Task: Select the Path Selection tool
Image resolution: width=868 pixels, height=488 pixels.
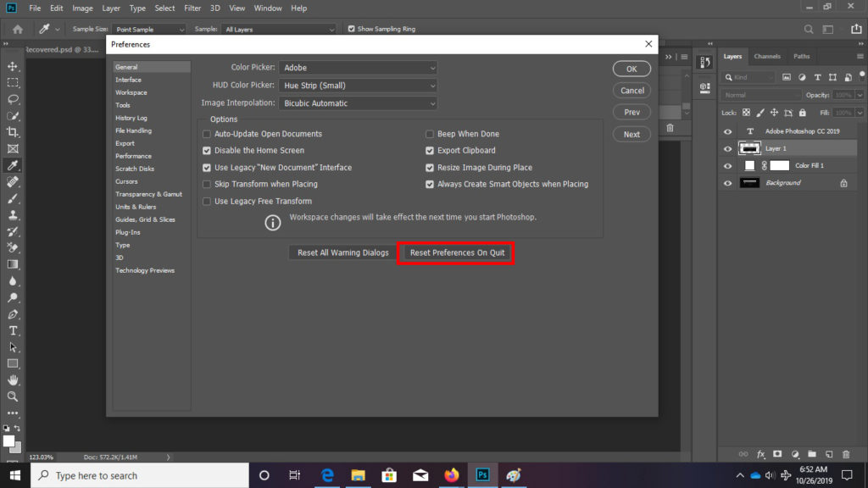Action: click(x=13, y=347)
